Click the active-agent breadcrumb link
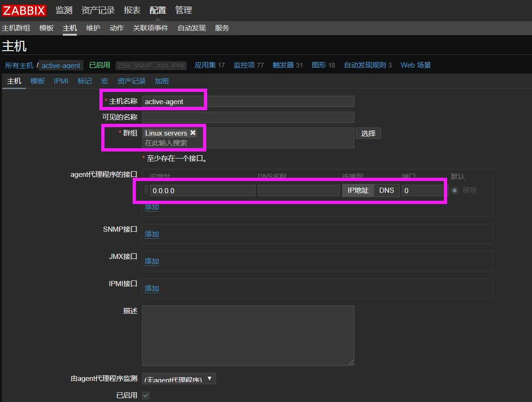Viewport: 532px width, 402px height. point(61,65)
